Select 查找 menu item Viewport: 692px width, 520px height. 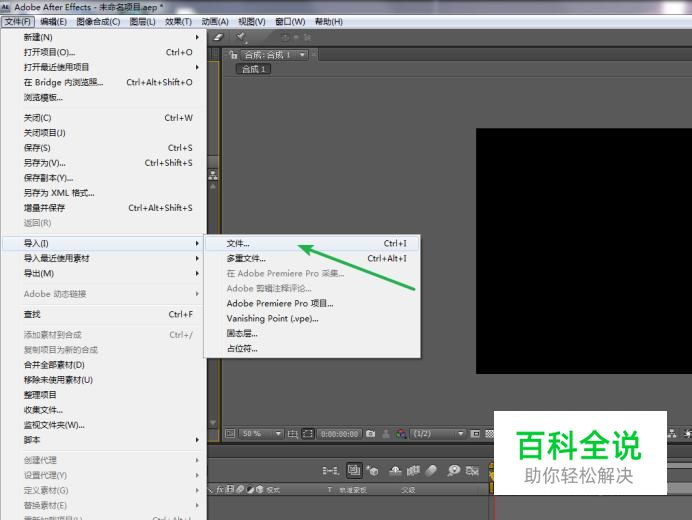(x=105, y=314)
